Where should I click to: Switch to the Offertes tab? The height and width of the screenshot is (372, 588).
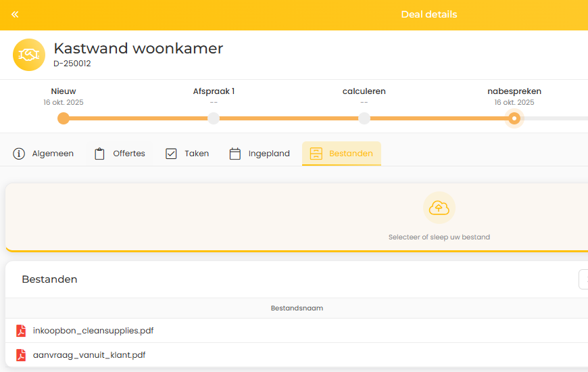[x=128, y=154]
